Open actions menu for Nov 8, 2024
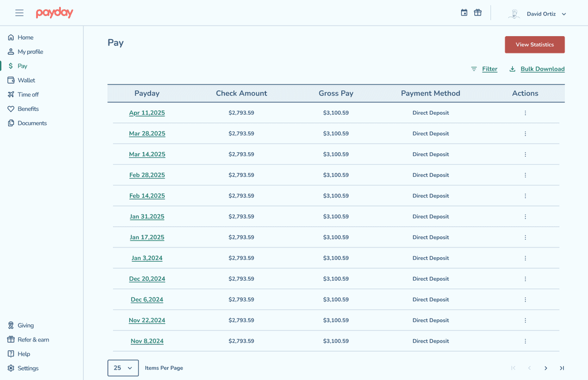The width and height of the screenshot is (588, 380). (x=525, y=341)
